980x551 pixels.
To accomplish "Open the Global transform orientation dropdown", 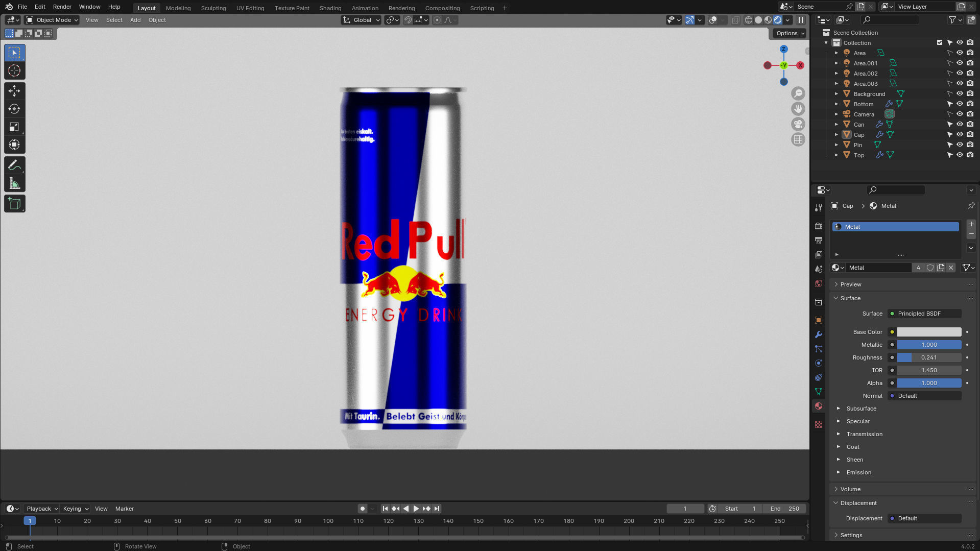I will coord(362,20).
